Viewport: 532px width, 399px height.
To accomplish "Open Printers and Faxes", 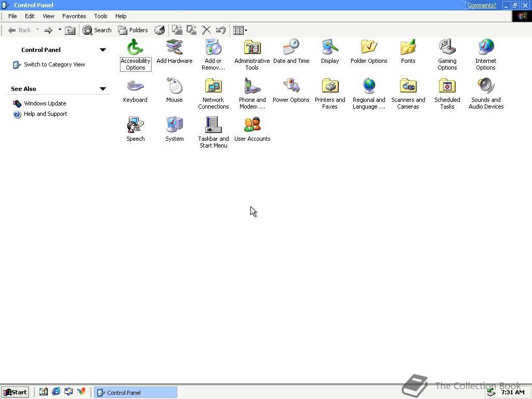I will point(330,94).
